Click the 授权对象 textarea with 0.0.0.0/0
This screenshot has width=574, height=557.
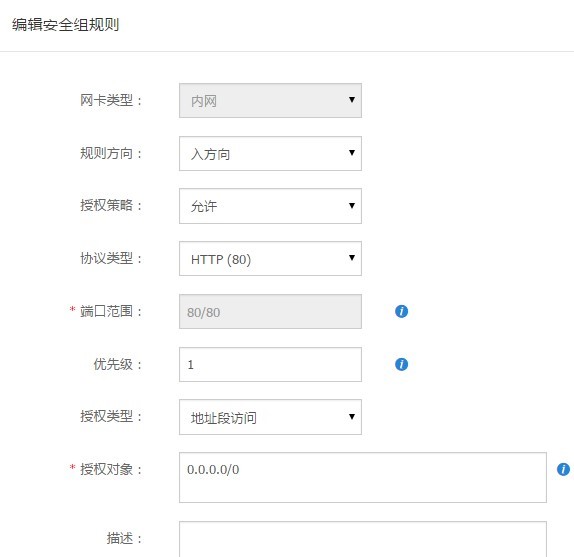pos(363,478)
